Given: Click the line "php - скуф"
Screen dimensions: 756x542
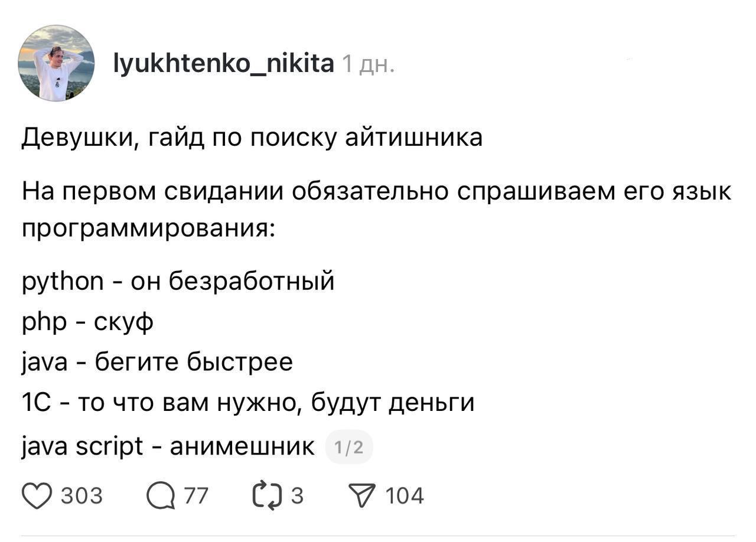Looking at the screenshot, I should coord(87,322).
